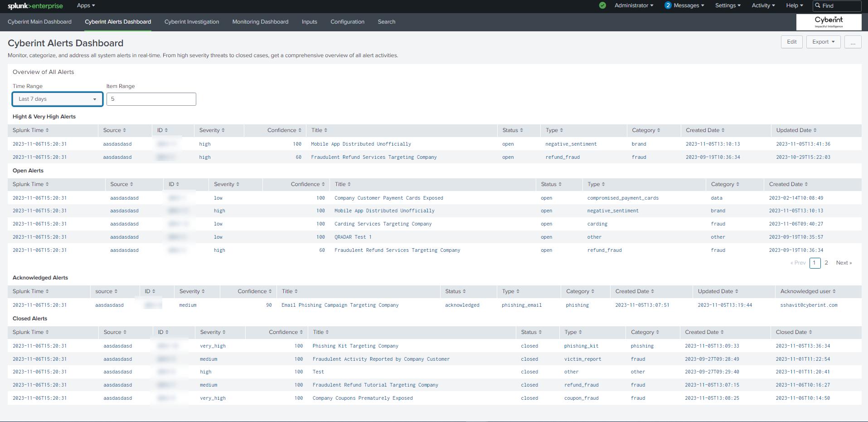868x422 pixels.
Task: Click sshavit@cyberint.com acknowledged user cell
Action: (x=809, y=305)
